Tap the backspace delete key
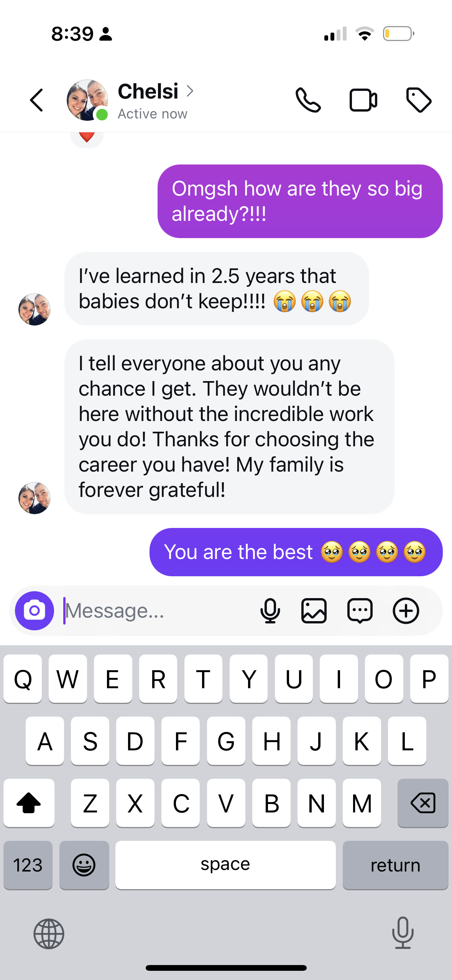 pos(423,803)
